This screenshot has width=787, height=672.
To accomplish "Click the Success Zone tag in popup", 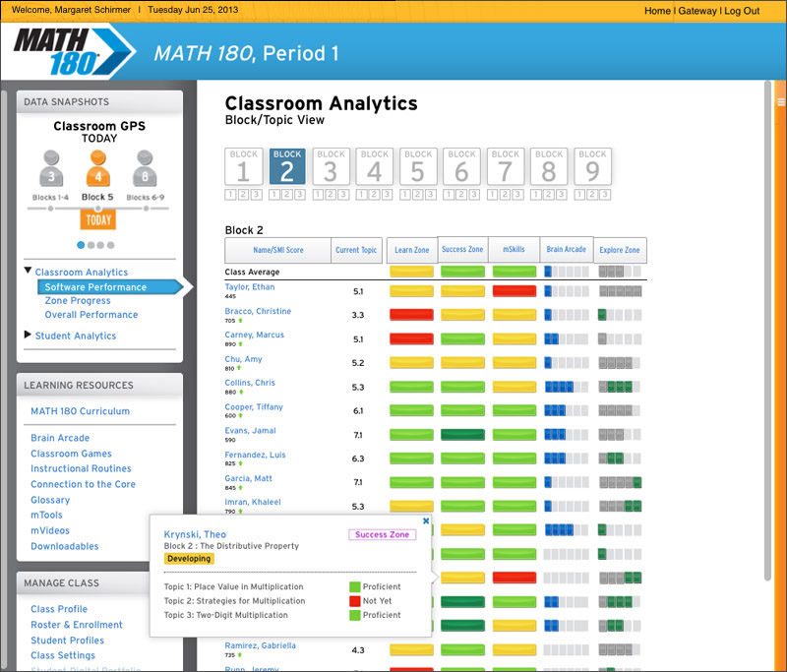I will 383,534.
